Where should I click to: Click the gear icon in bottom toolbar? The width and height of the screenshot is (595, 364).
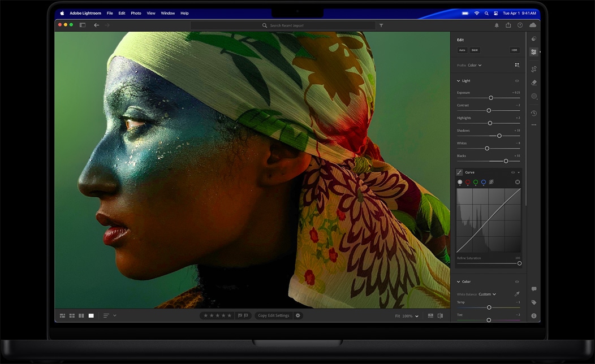298,315
